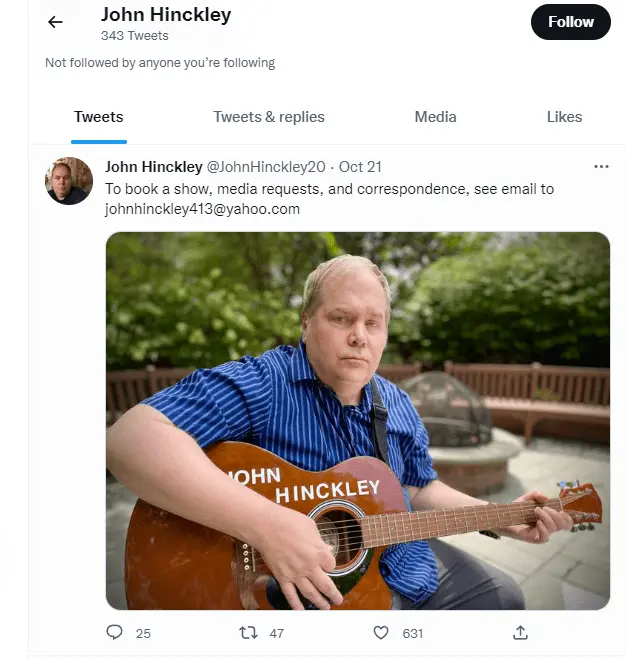Like the tweet with the heart icon
The height and width of the screenshot is (659, 626).
[x=380, y=632]
